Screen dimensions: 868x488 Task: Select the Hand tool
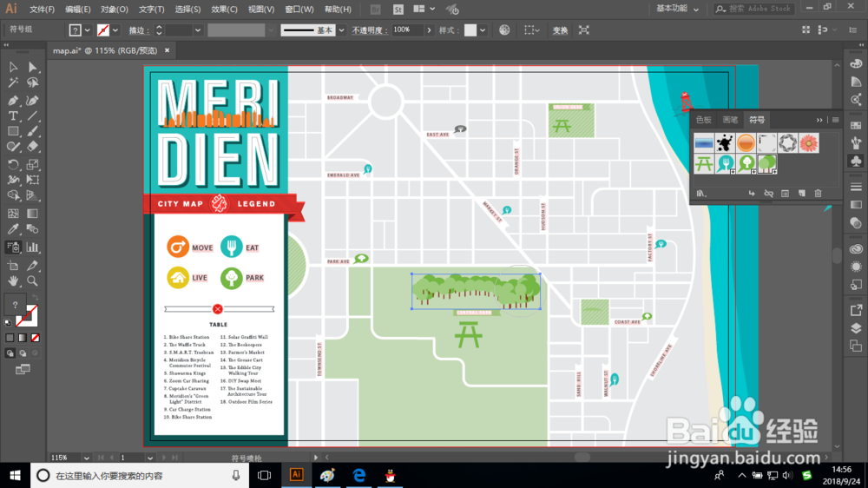[x=13, y=280]
